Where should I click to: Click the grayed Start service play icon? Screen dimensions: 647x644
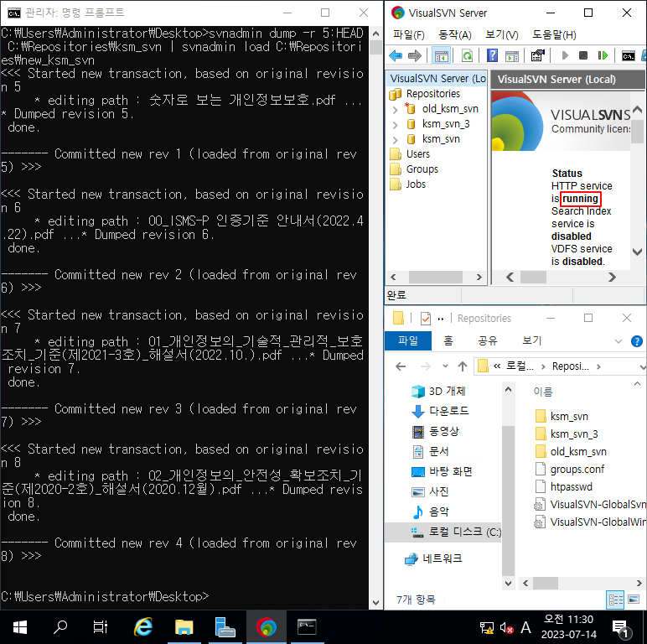(x=565, y=55)
